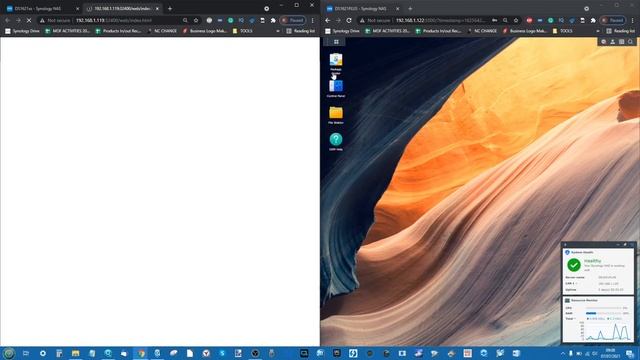640x360 pixels.
Task: Go forward in the right browser window
Action: [x=338, y=20]
